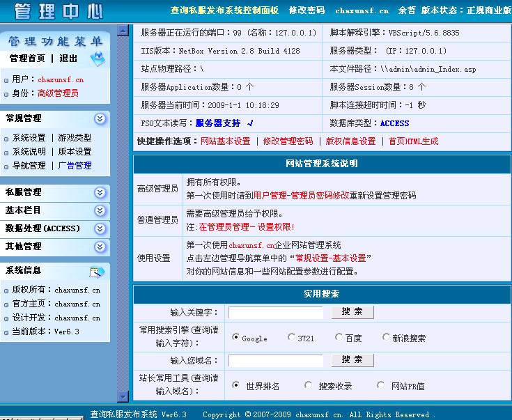Click the bullet icon before 系统设置
The width and height of the screenshot is (512, 420).
(x=7, y=139)
